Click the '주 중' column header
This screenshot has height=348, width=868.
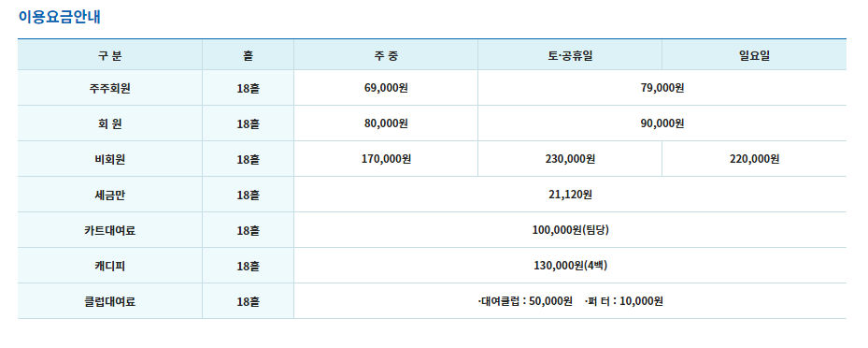point(386,55)
